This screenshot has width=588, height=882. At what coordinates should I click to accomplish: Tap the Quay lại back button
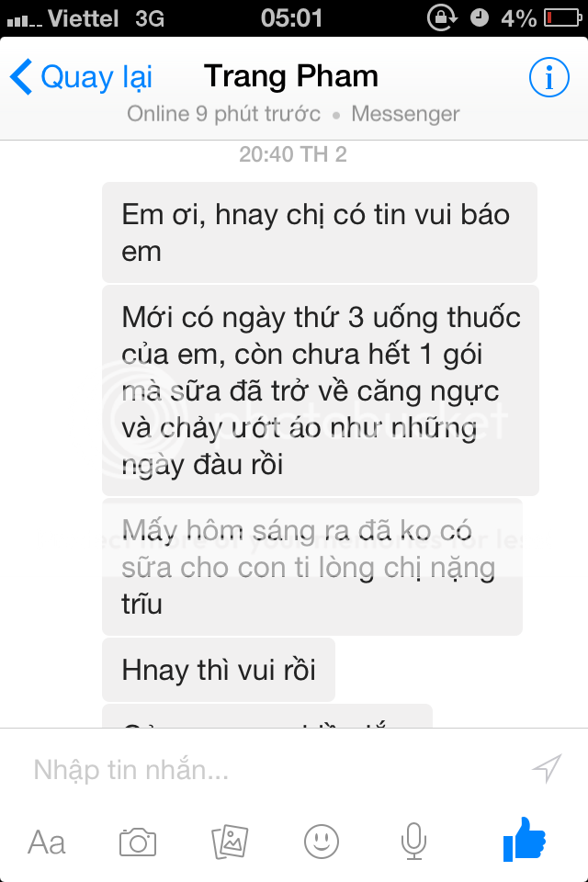tap(81, 77)
